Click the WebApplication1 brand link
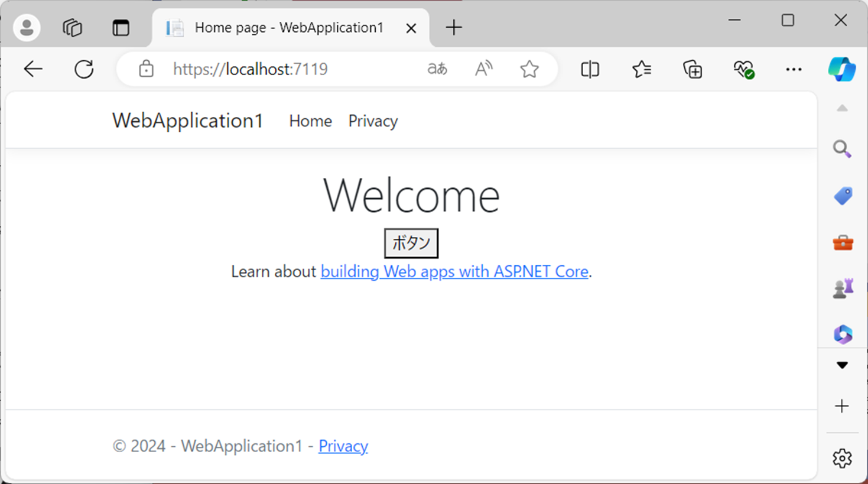The height and width of the screenshot is (484, 868). (188, 121)
